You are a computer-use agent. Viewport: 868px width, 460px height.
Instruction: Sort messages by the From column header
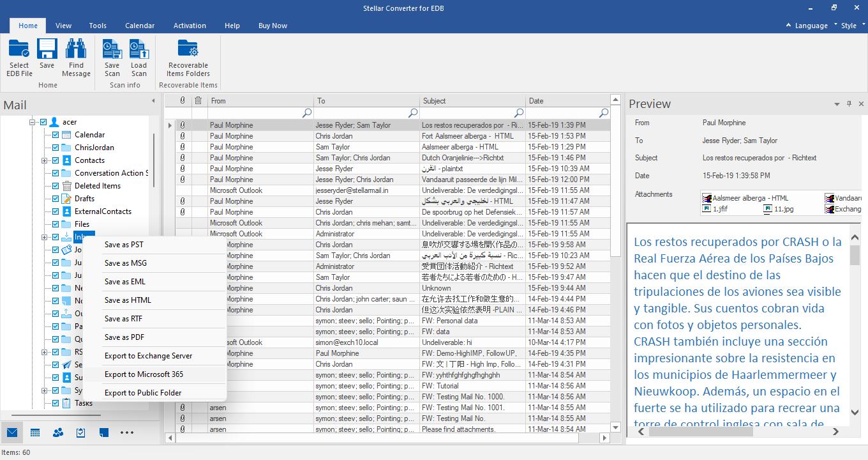pyautogui.click(x=260, y=100)
